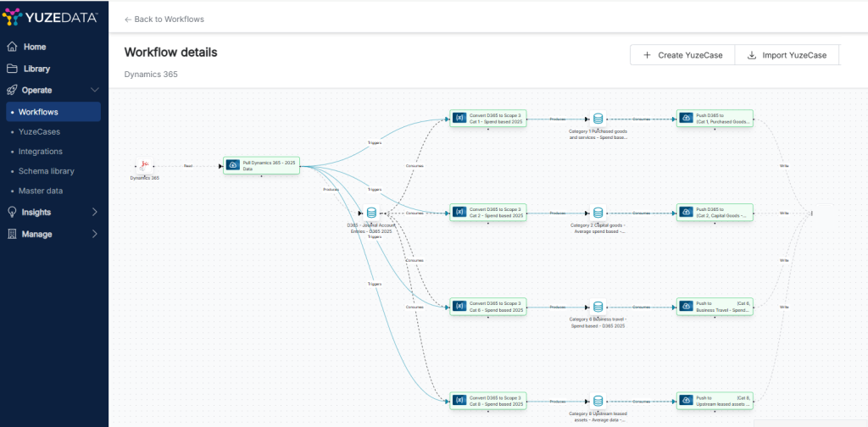Select the Convert D365 Cat 6 node
The height and width of the screenshot is (427, 868).
[488, 307]
